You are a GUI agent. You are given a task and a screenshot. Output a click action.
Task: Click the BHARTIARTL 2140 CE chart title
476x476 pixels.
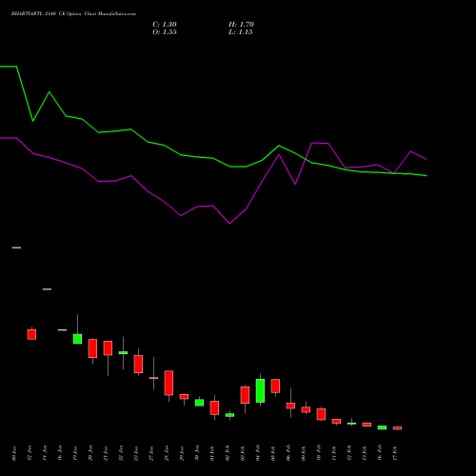(x=73, y=14)
